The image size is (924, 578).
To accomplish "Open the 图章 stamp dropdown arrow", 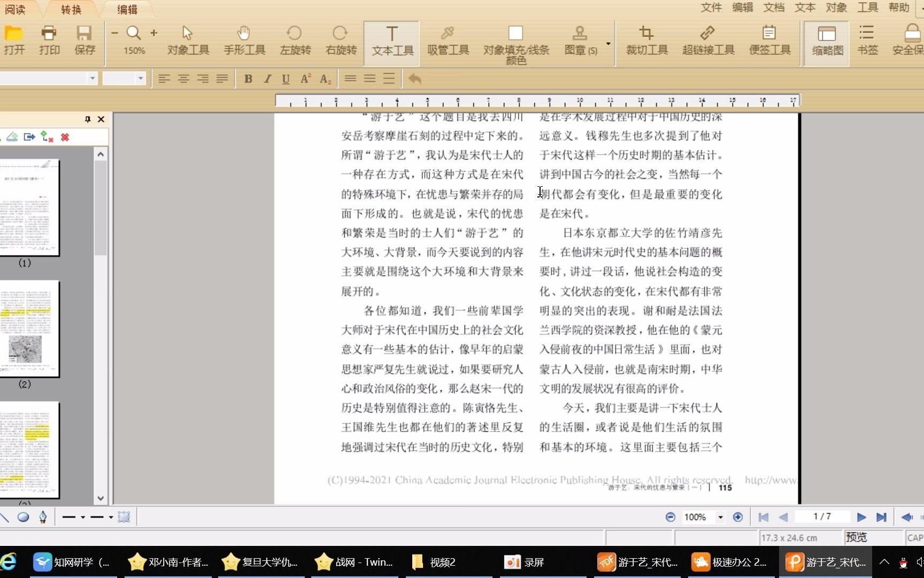I will click(609, 43).
